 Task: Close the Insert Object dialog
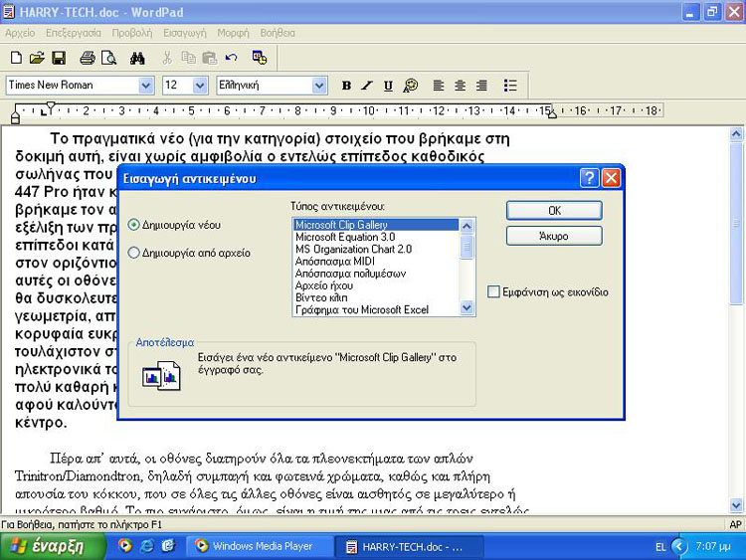pyautogui.click(x=612, y=178)
